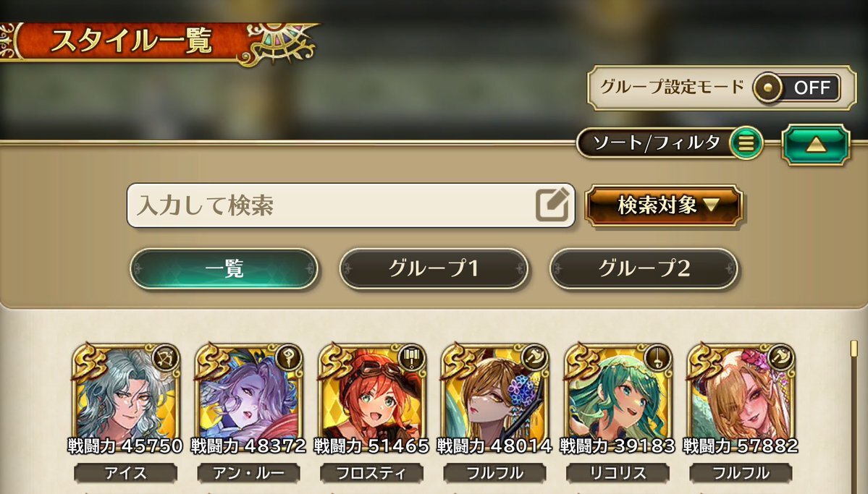This screenshot has width=868, height=494.
Task: Open the 検索対象 dropdown
Action: (664, 205)
